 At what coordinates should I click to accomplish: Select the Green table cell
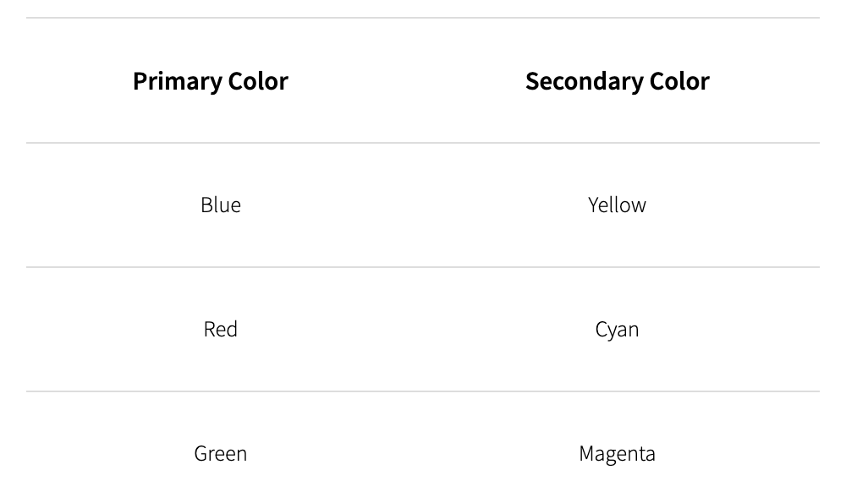(x=221, y=453)
